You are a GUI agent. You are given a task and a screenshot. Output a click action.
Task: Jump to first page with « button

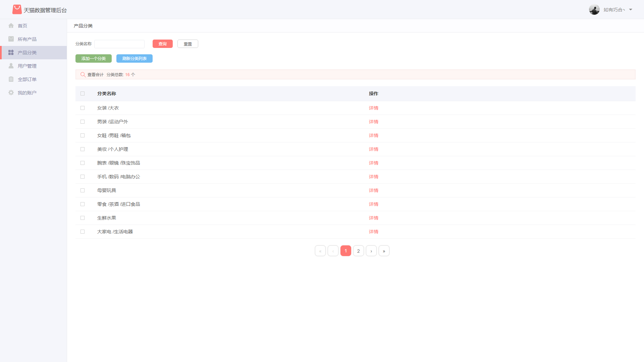[x=320, y=251]
